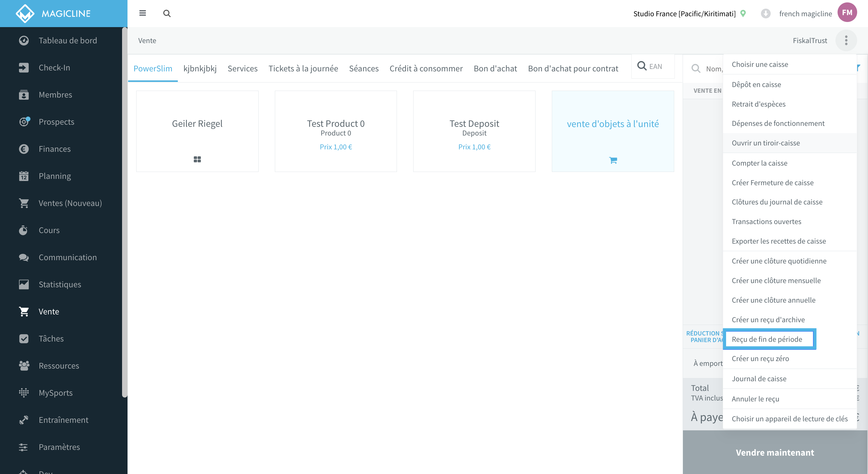Select the PowerSlim tab
Viewport: 868px width, 474px height.
153,68
